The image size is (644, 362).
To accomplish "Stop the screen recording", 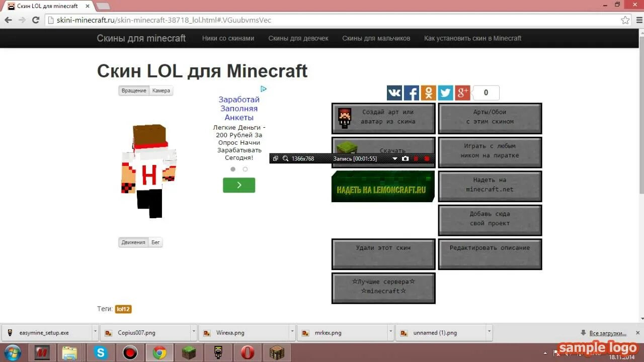I will point(427,158).
